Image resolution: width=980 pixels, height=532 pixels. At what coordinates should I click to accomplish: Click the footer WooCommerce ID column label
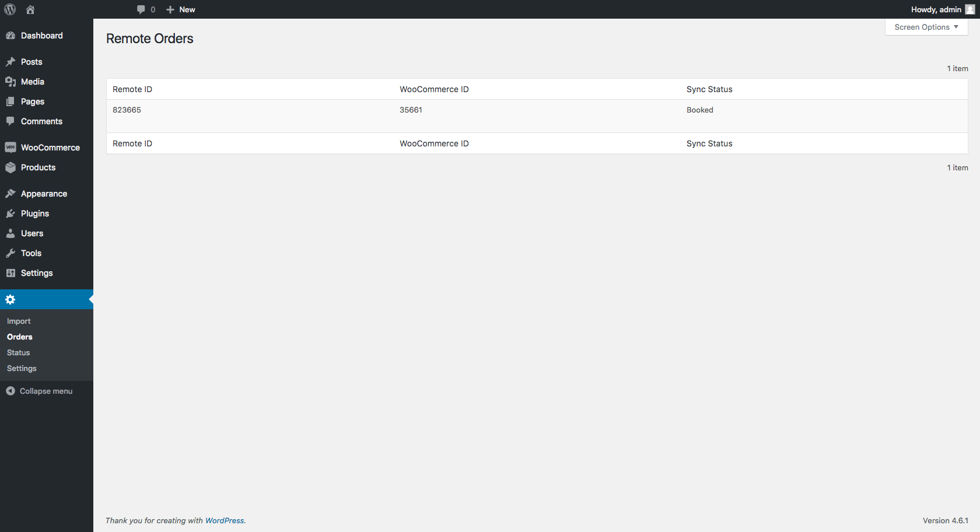434,143
